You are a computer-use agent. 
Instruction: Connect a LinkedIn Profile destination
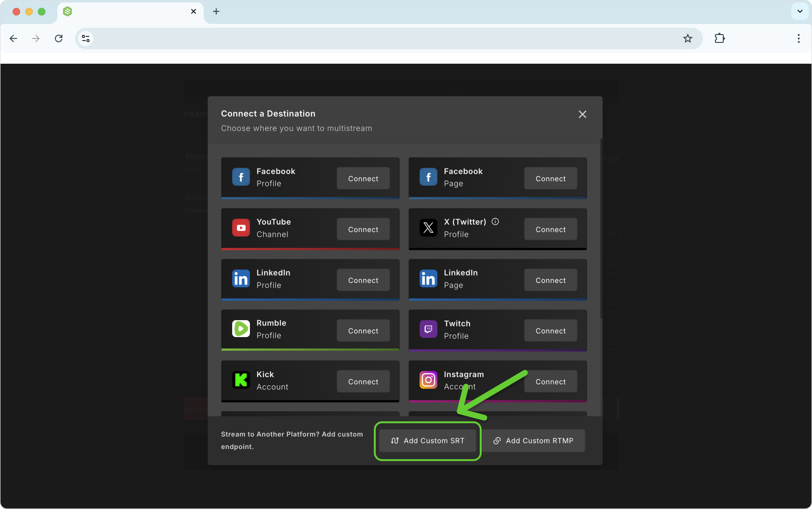click(363, 280)
